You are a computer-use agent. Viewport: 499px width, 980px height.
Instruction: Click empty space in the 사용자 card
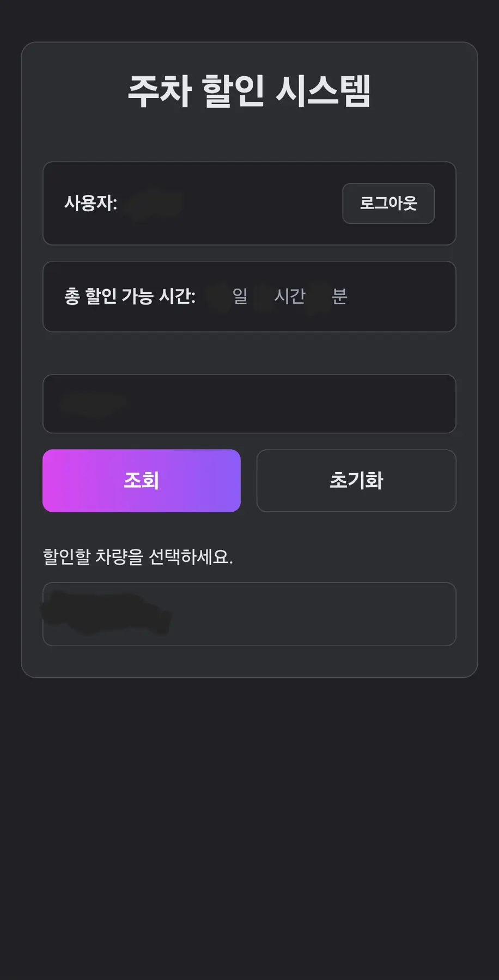[x=261, y=203]
